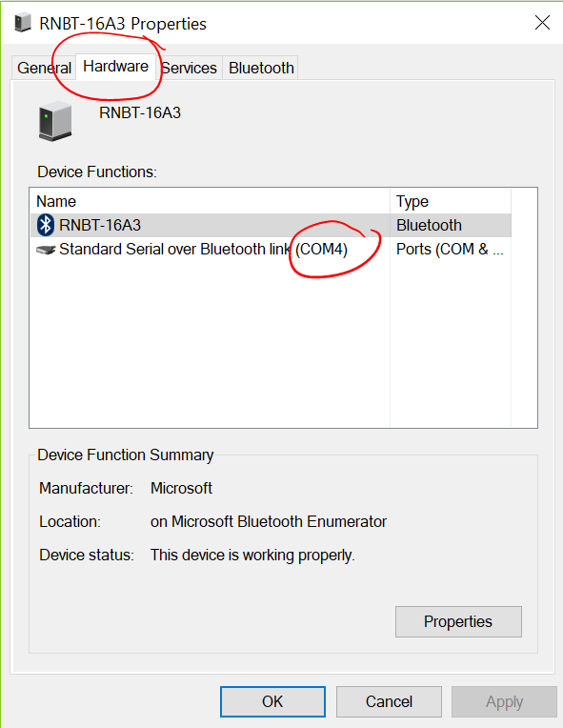Click the title bar device icon
The image size is (563, 728).
tap(22, 23)
